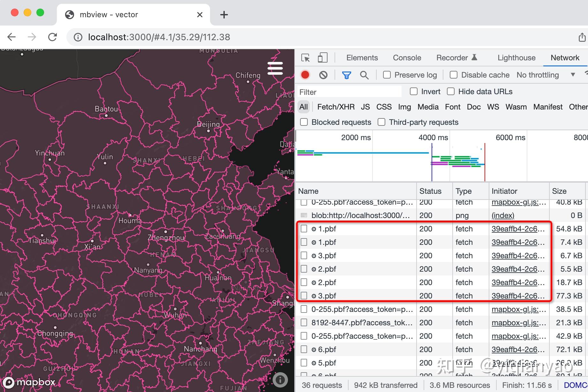Open the map hamburger menu
Viewport: 588px width, 392px height.
(x=275, y=68)
